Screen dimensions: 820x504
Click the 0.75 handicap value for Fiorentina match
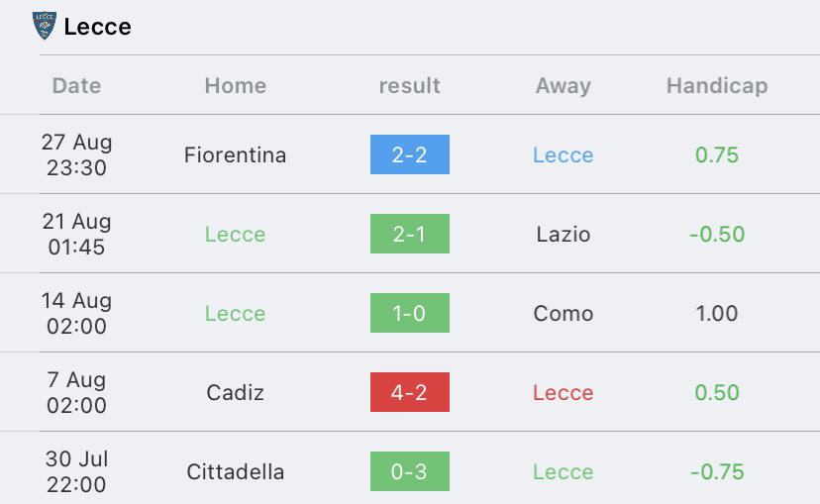pos(717,155)
